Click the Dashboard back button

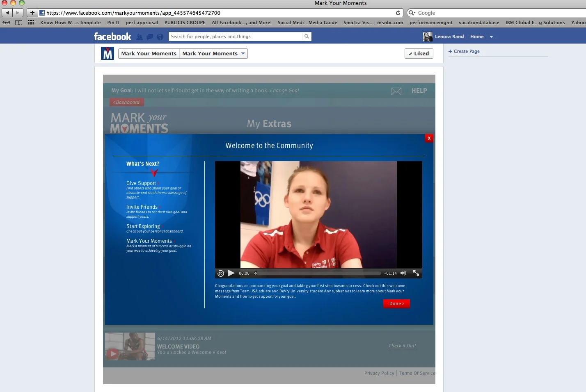tap(127, 102)
